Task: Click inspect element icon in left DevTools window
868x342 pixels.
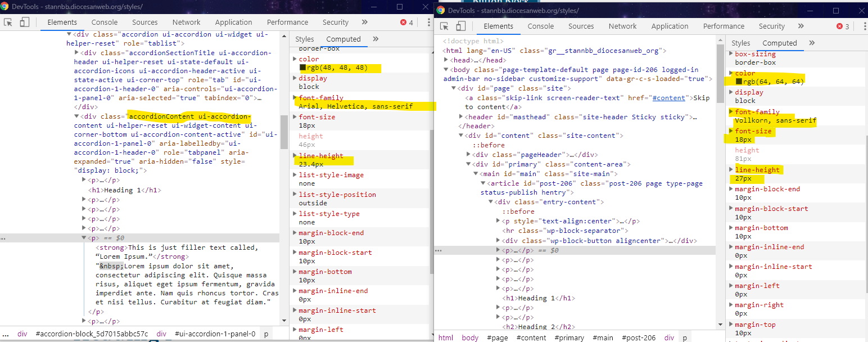Action: [x=8, y=22]
